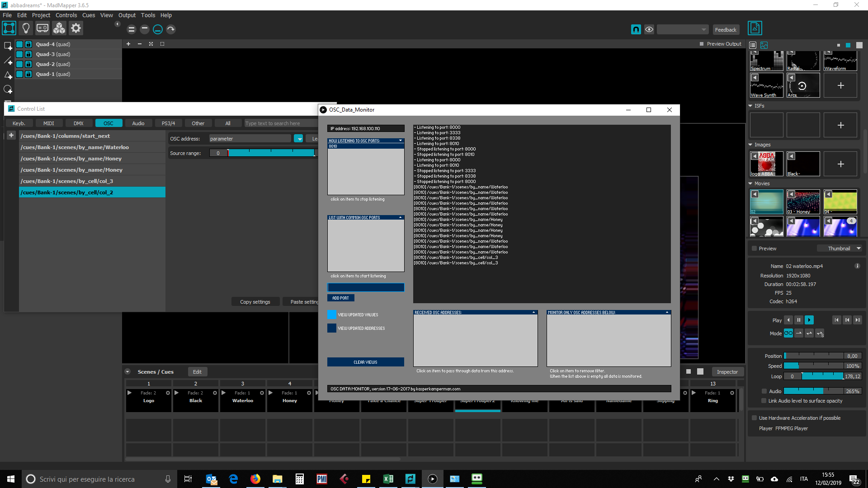Open the Thumbnail preview dropdown

pyautogui.click(x=840, y=249)
